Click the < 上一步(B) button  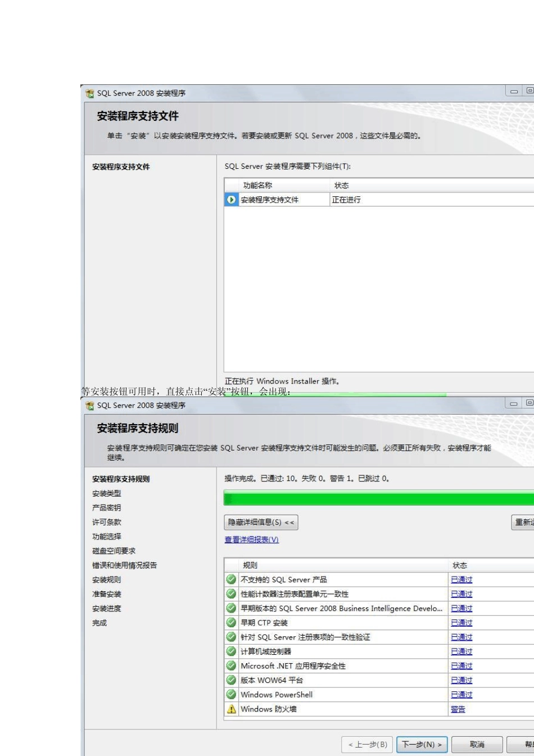(x=368, y=745)
